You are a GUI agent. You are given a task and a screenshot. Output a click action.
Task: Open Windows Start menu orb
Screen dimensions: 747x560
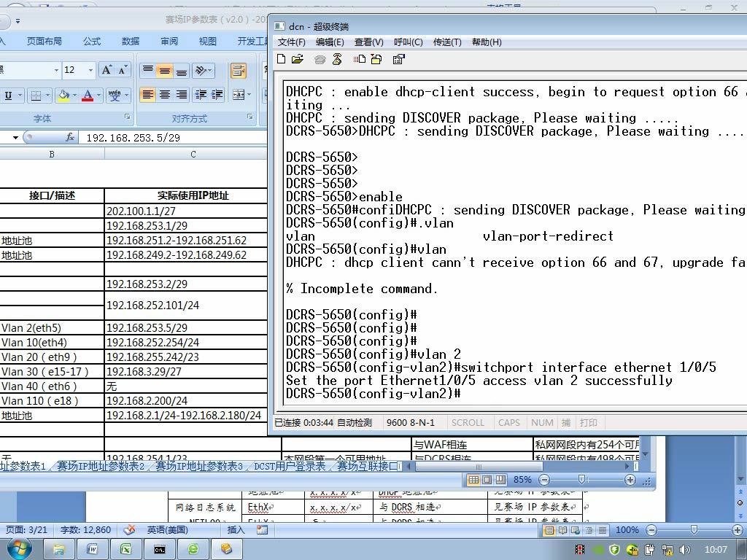(x=19, y=549)
